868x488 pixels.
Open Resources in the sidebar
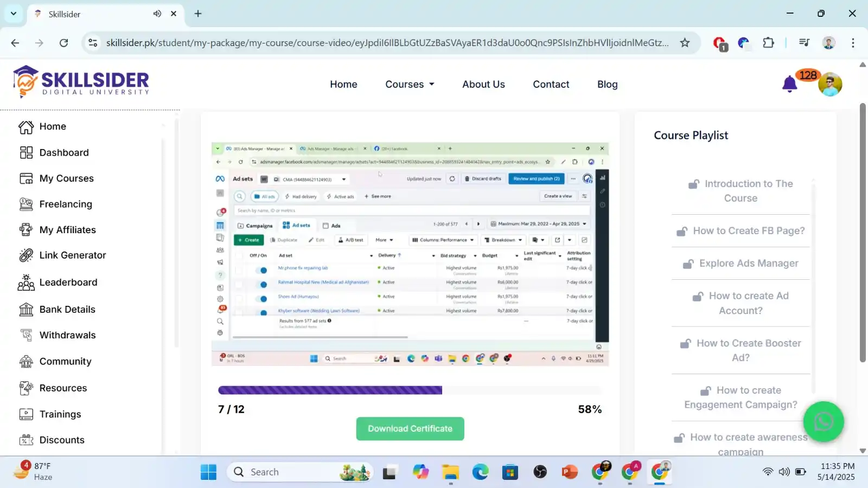(x=53, y=388)
